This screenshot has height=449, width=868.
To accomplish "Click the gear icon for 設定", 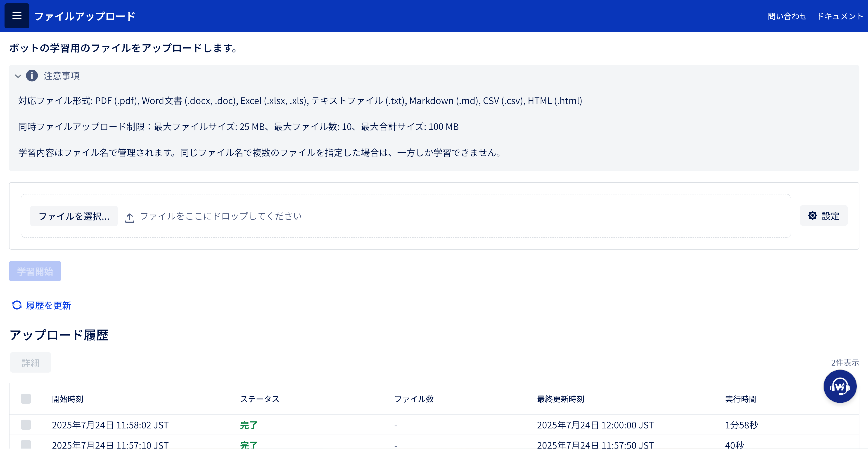I will coord(812,216).
